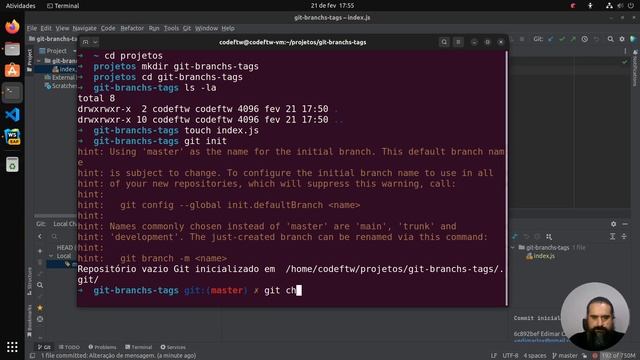Open terminal new-tab dropdown arrow

click(95, 42)
